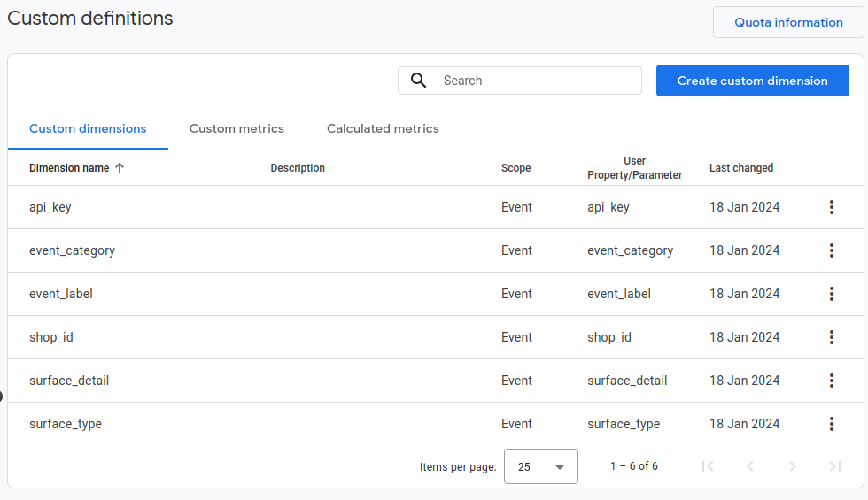Click the shop_id parameter cell
The height and width of the screenshot is (500, 868).
coord(609,337)
